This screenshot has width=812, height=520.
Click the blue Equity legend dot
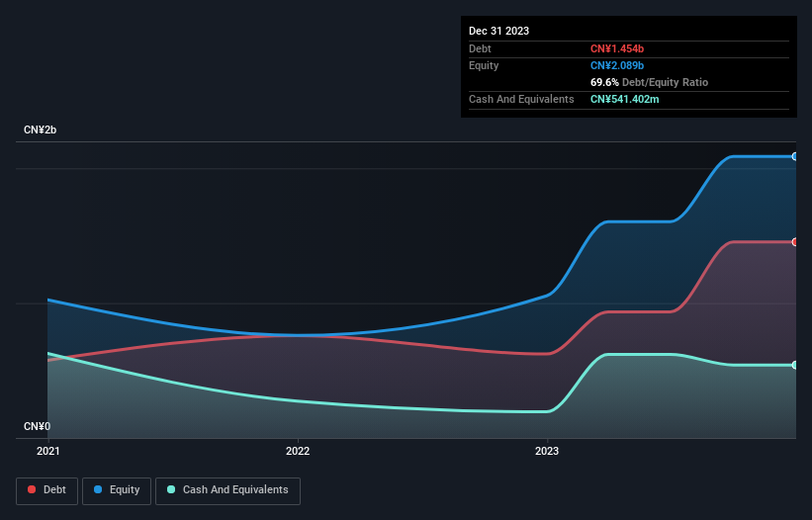click(x=99, y=490)
